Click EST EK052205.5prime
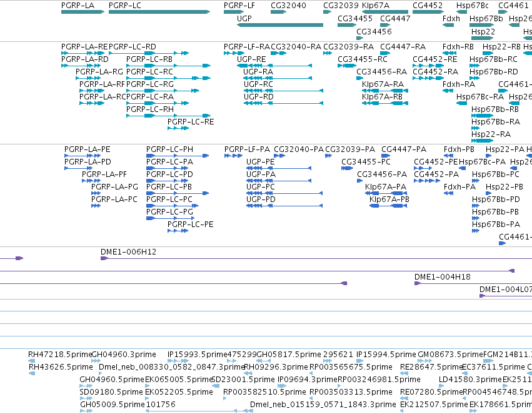 (x=179, y=392)
